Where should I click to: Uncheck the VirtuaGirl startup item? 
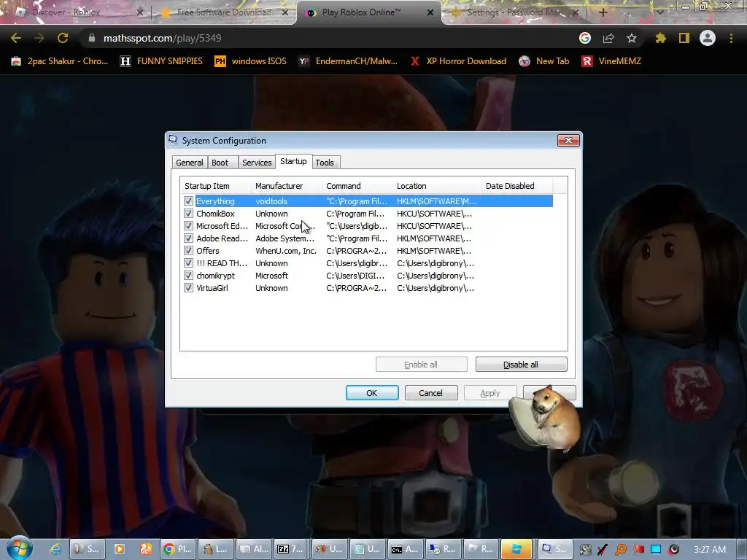point(189,287)
